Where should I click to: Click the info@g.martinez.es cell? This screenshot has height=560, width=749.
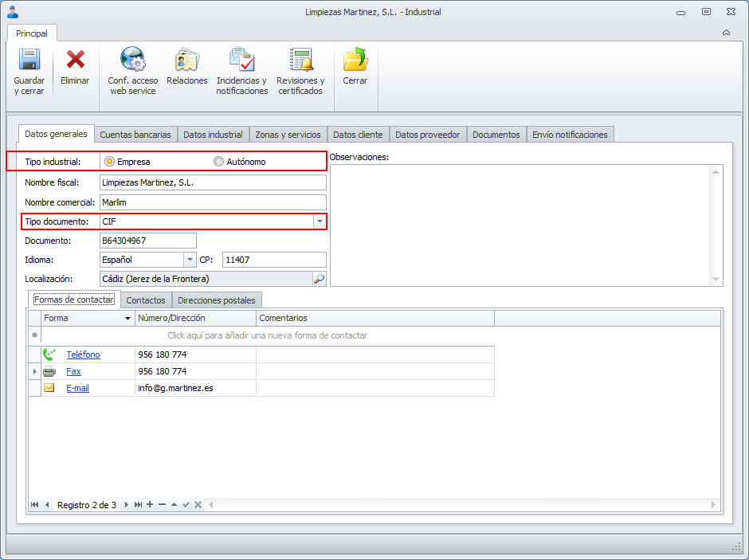[195, 388]
